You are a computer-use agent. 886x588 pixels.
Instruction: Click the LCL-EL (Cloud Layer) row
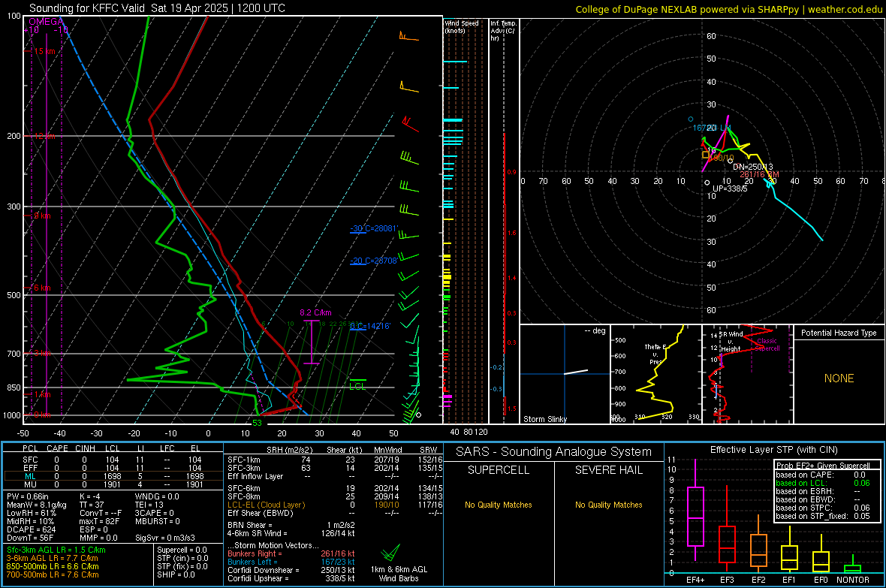(335, 505)
